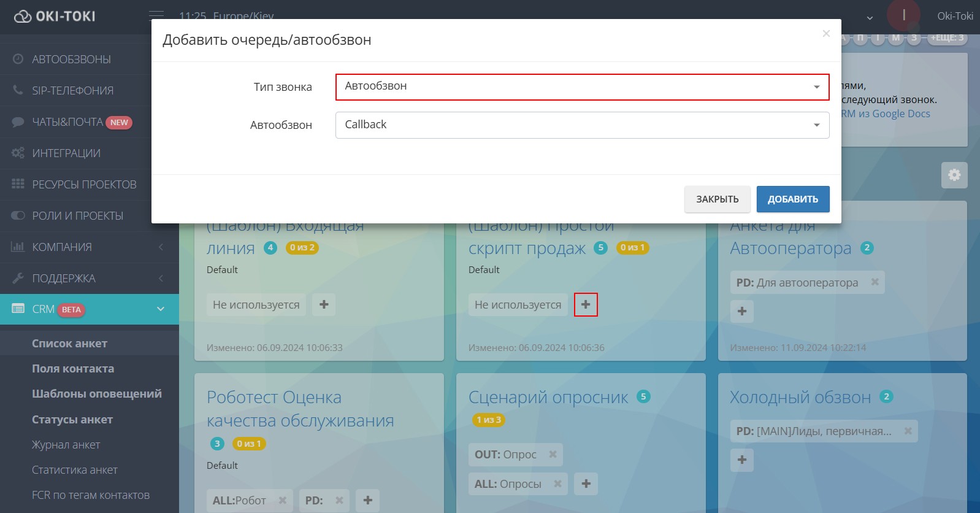Click the user avatar circle
This screenshot has height=513, width=980.
[903, 15]
